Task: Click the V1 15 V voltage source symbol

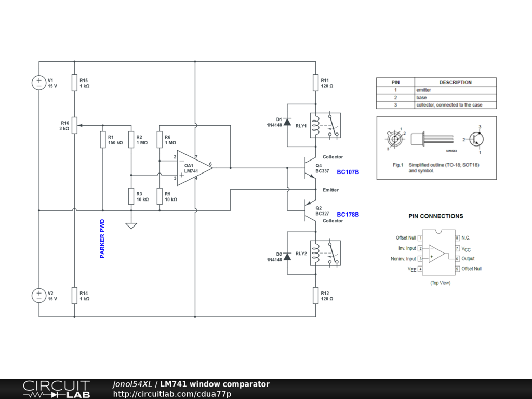Action: [x=39, y=83]
